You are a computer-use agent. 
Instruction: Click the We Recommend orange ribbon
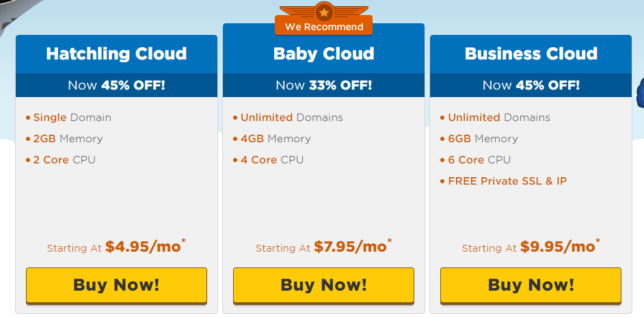(x=323, y=26)
